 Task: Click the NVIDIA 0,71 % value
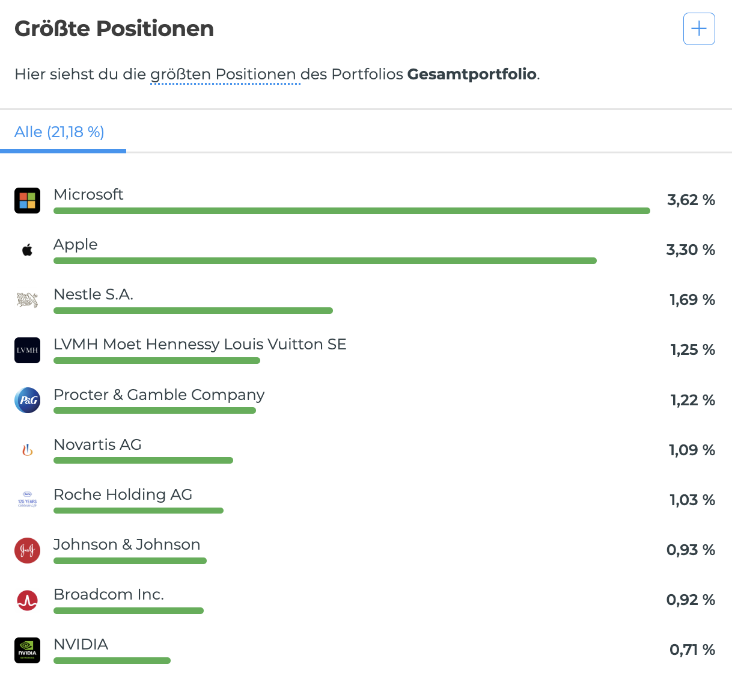[692, 650]
